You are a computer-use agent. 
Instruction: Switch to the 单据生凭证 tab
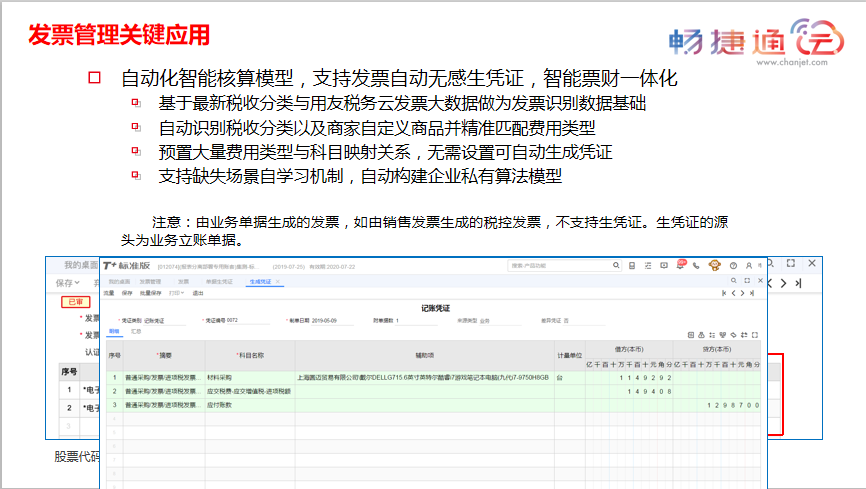tap(219, 282)
